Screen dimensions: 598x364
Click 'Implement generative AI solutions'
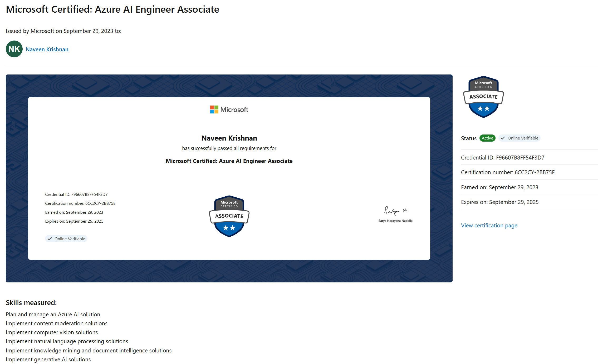48,360
